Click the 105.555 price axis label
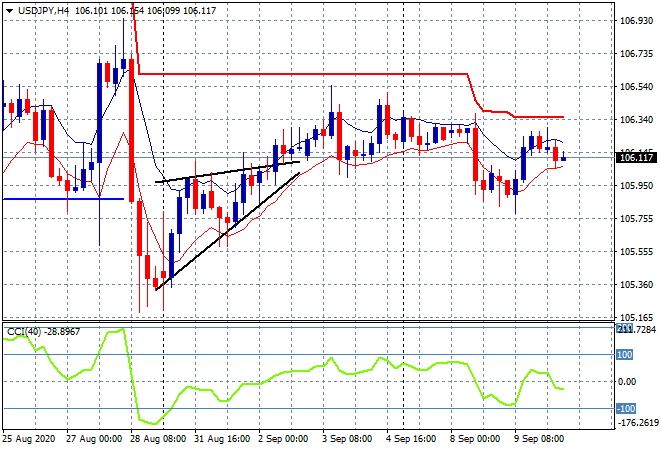Image resolution: width=660 pixels, height=450 pixels. [636, 252]
